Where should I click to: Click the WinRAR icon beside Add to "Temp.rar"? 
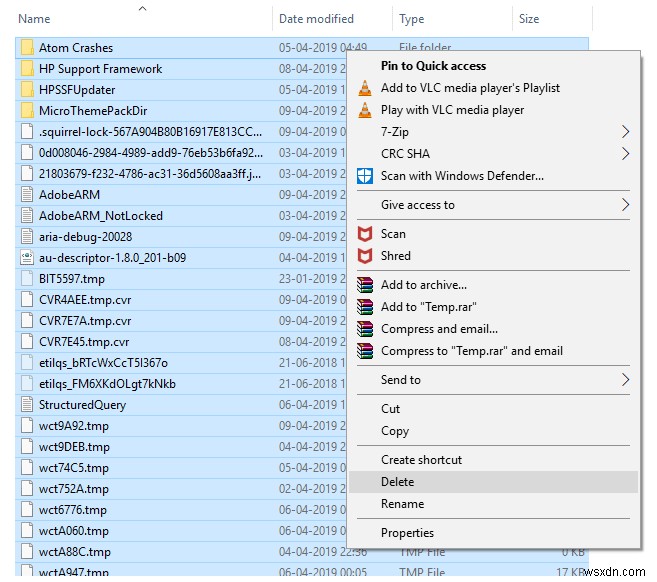[x=365, y=307]
